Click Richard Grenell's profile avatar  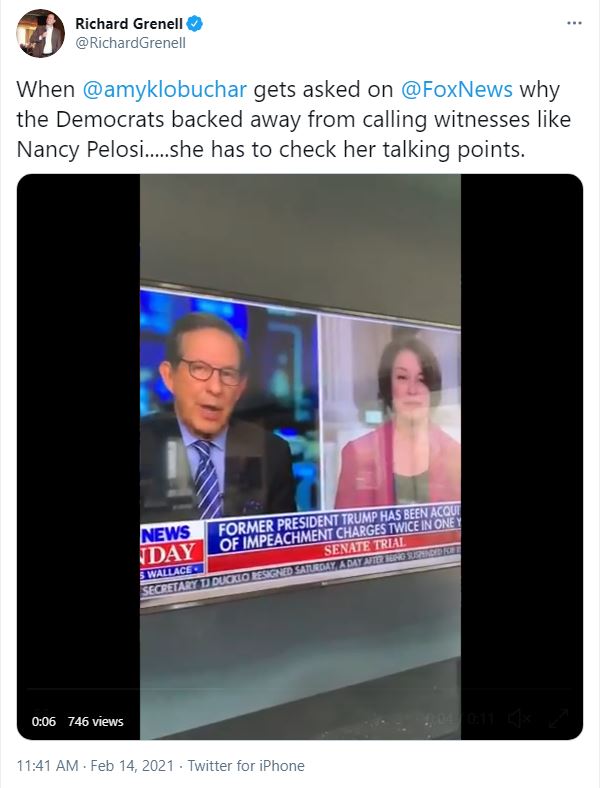(40, 33)
